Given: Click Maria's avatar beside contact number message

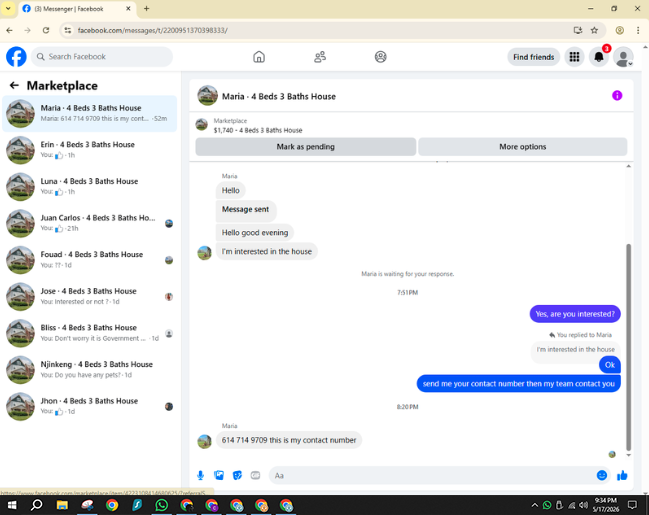Looking at the screenshot, I should (204, 441).
